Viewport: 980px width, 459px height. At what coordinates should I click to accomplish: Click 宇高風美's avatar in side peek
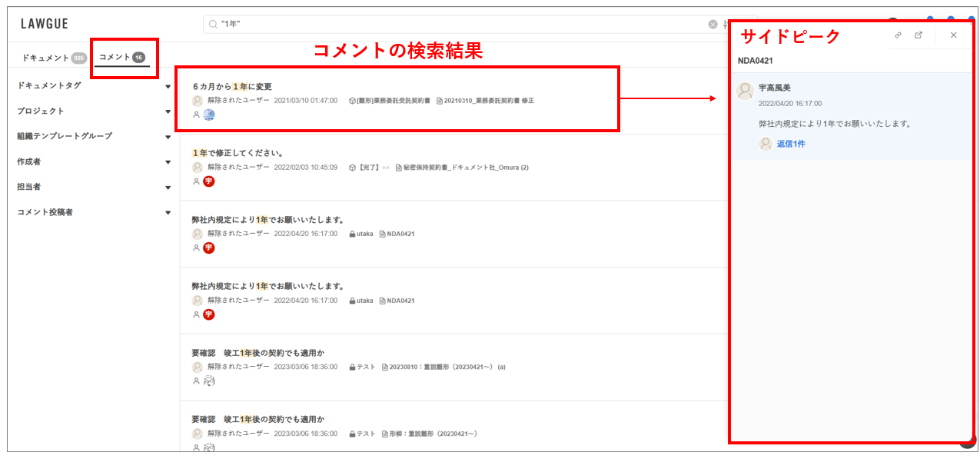[745, 91]
